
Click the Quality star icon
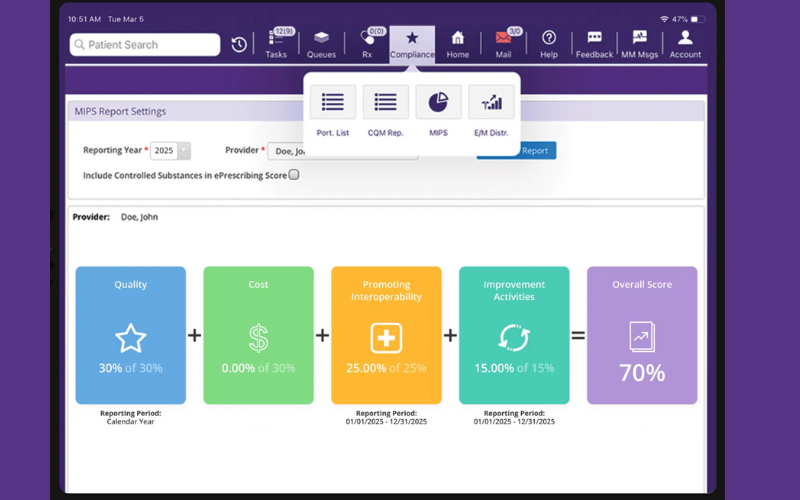click(x=131, y=338)
